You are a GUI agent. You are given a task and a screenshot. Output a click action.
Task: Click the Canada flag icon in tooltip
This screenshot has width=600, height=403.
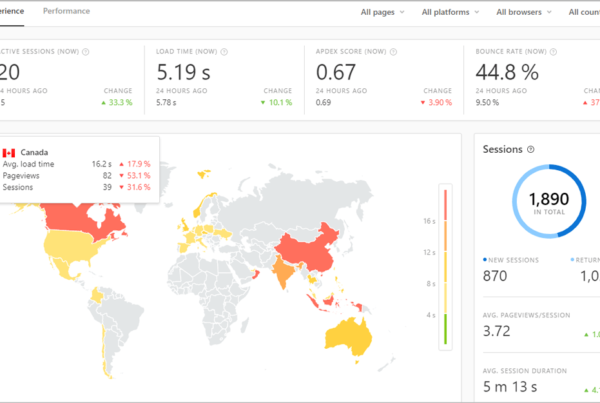pyautogui.click(x=8, y=153)
